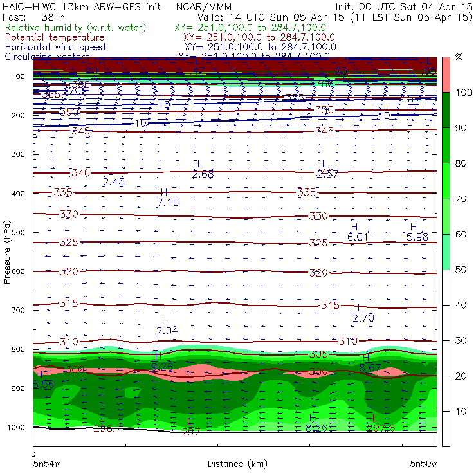476x476 pixels.
Task: Click the "5n54w" start coordinate label
Action: [47, 464]
